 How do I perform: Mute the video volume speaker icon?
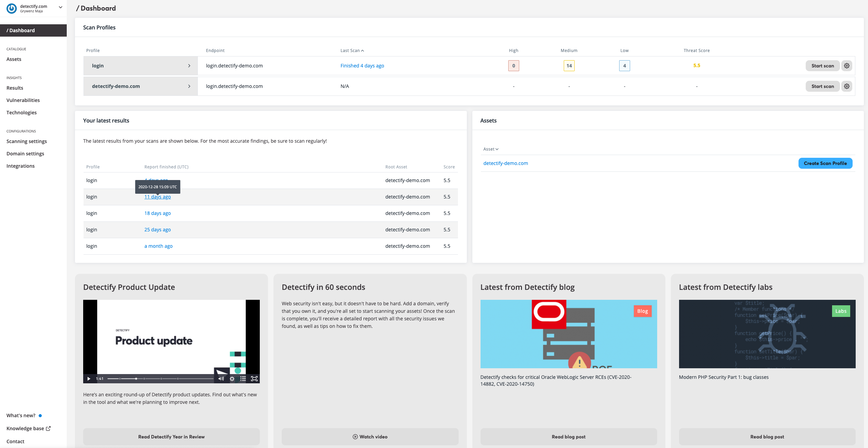[221, 379]
